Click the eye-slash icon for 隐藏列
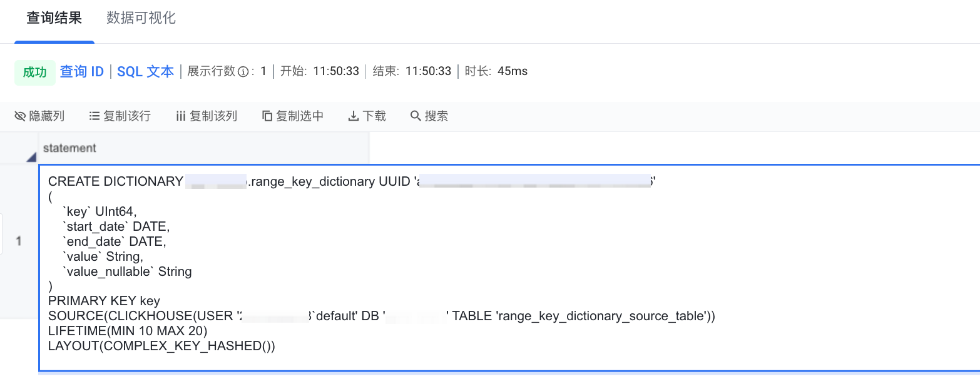Viewport: 980px width, 379px height. click(x=19, y=116)
